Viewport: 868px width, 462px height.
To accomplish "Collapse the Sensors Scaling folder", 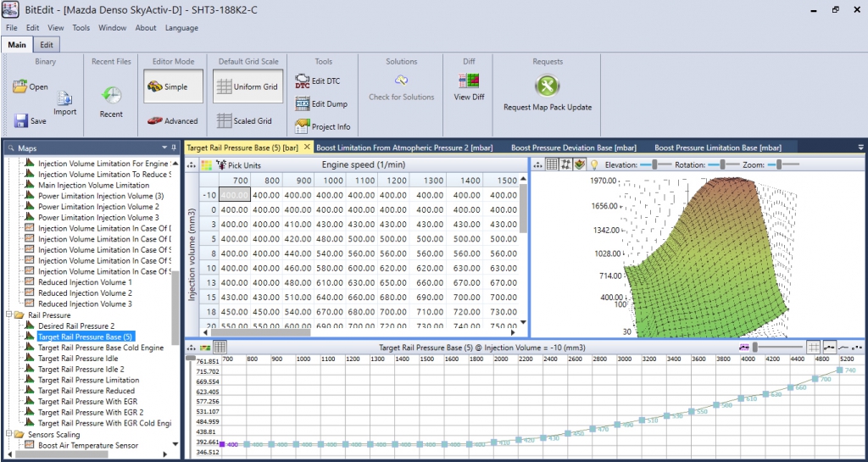I will [8, 434].
